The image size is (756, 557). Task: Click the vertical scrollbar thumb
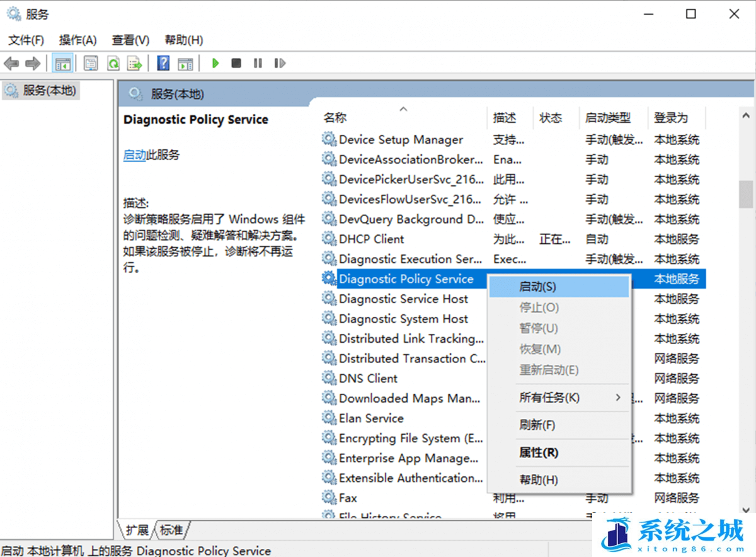[746, 195]
